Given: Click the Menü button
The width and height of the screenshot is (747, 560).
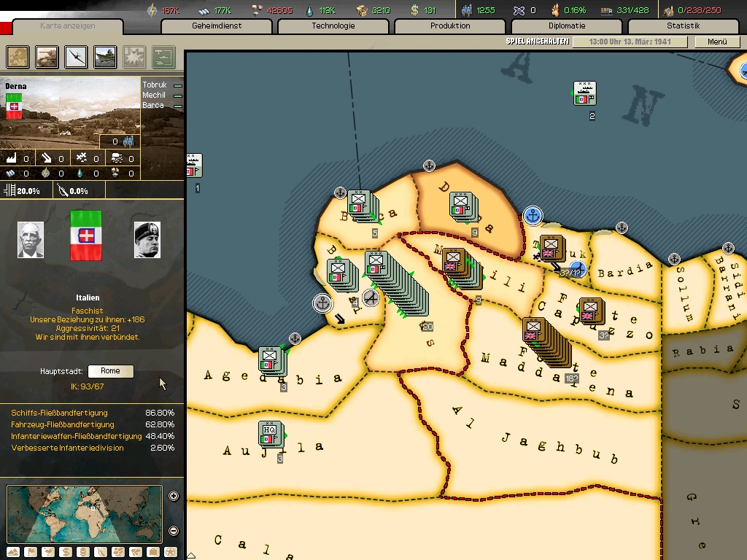Looking at the screenshot, I should pos(717,42).
